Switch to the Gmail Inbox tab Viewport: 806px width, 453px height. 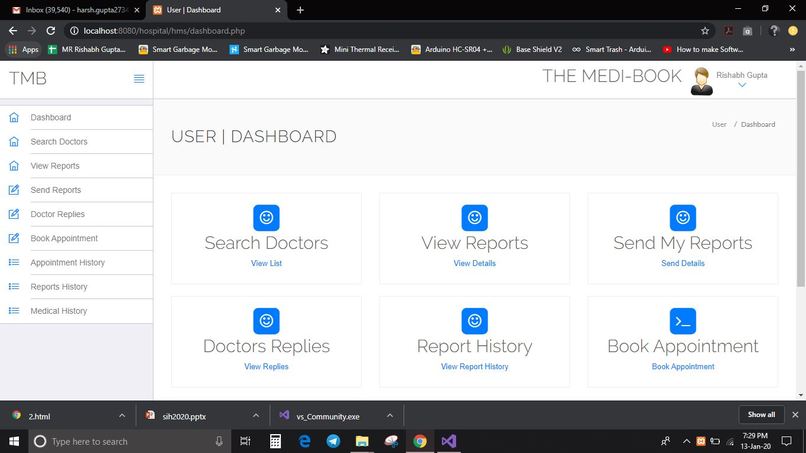(76, 10)
